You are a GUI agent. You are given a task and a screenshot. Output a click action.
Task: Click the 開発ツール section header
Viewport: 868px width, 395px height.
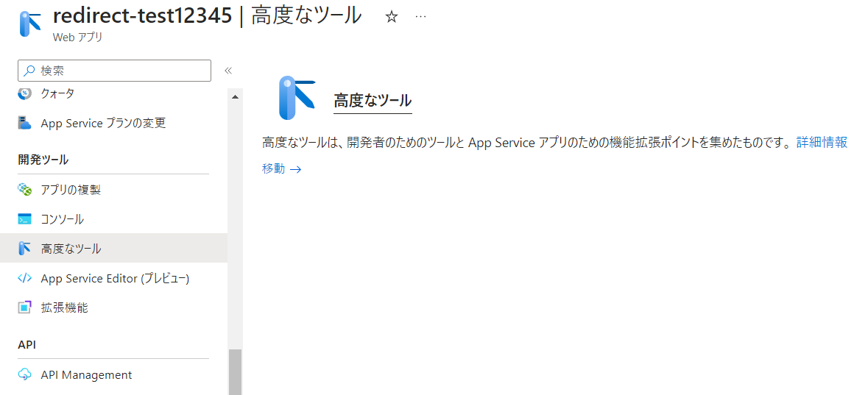(x=43, y=160)
